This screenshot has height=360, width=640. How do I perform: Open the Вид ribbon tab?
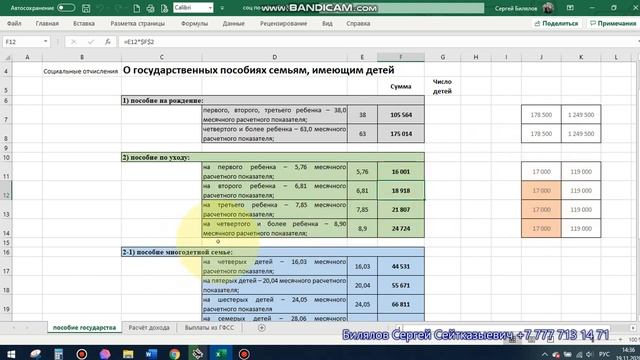point(327,24)
